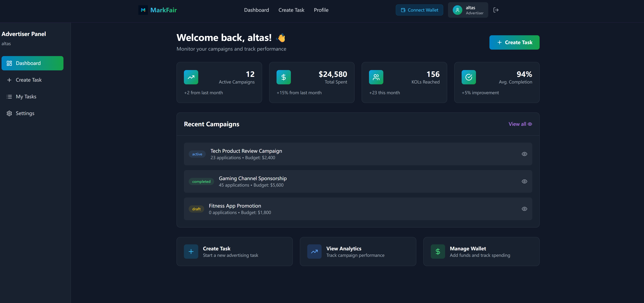Select Profile in the top navigation
Viewport: 644px width, 303px height.
point(321,10)
